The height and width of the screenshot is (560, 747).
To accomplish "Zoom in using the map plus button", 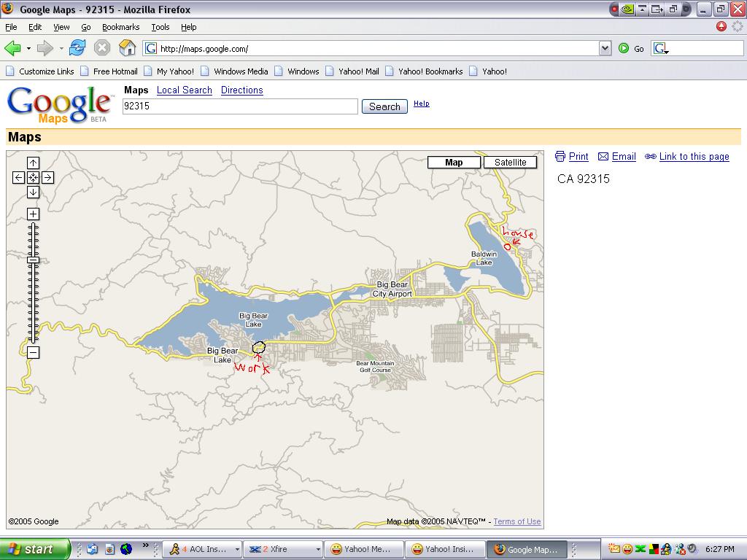I will tap(33, 214).
